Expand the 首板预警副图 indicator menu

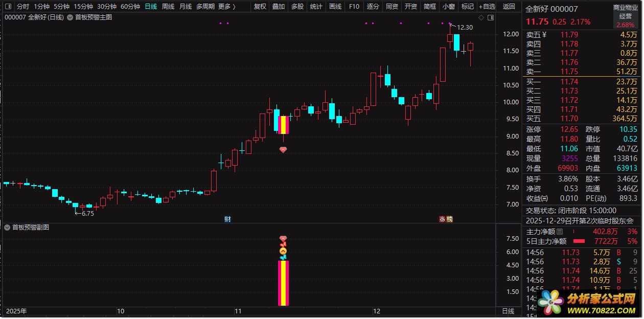7,227
